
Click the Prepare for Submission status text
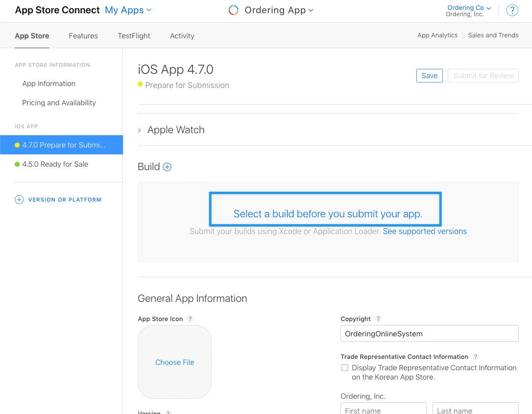187,85
